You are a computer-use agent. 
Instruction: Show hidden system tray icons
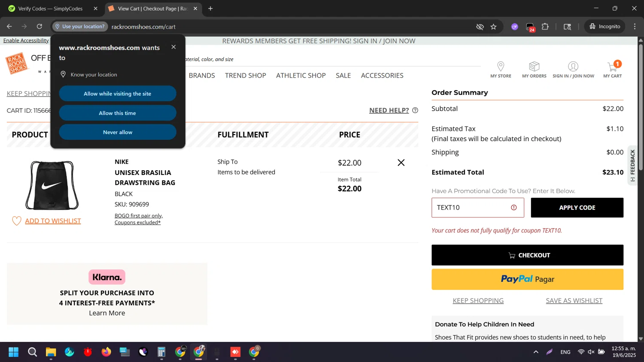536,352
